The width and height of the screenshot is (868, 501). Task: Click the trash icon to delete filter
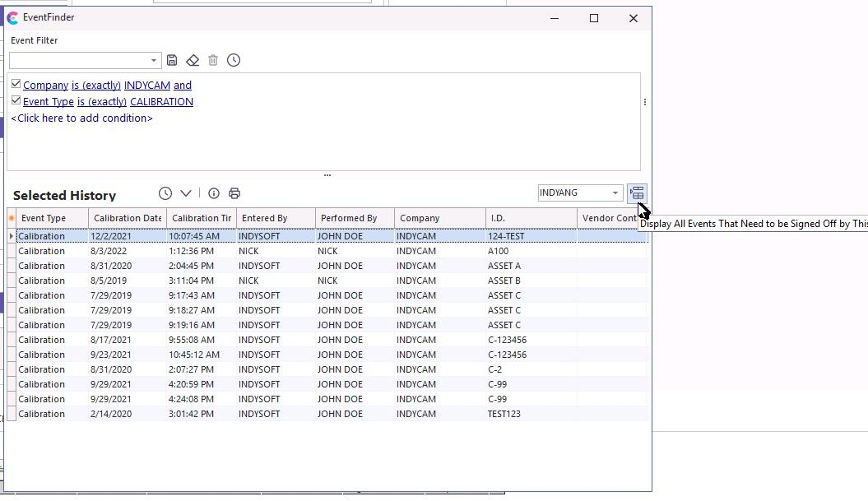(x=213, y=60)
